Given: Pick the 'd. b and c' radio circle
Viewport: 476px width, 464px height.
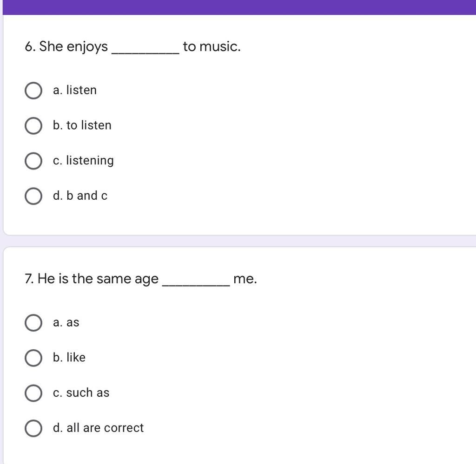Looking at the screenshot, I should pos(33,196).
